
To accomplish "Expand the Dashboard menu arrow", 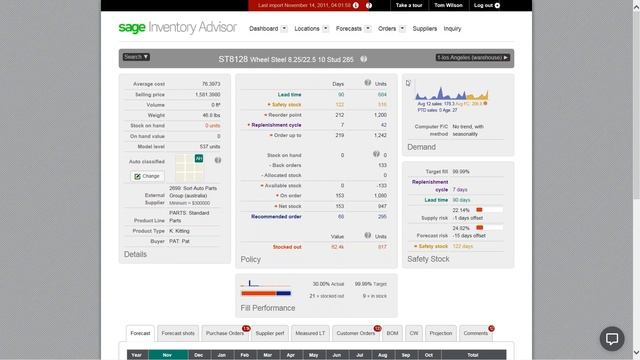I will pyautogui.click(x=284, y=29).
